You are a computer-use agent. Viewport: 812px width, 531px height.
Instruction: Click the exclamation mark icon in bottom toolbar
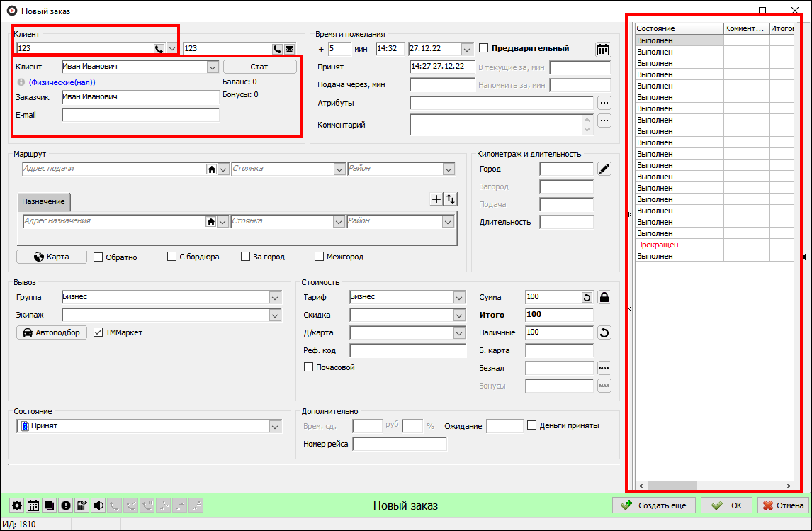65,505
